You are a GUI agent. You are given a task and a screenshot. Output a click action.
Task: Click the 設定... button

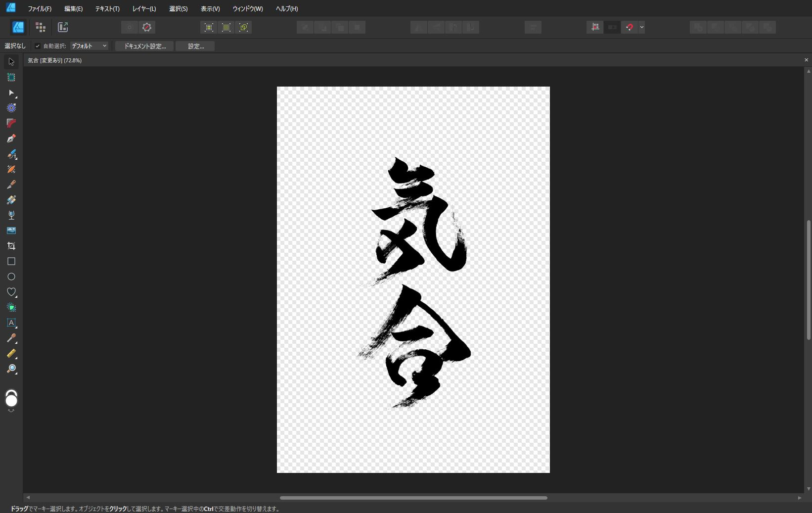click(x=195, y=46)
